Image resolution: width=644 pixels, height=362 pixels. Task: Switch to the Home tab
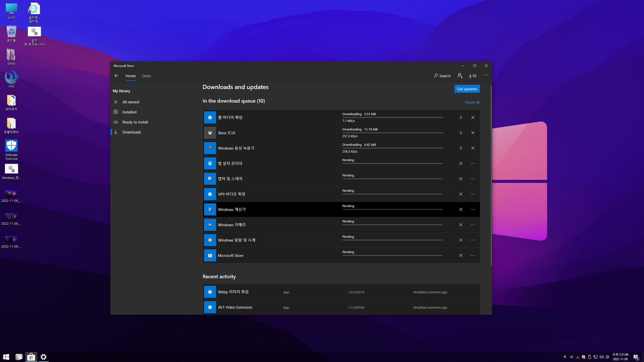click(130, 76)
